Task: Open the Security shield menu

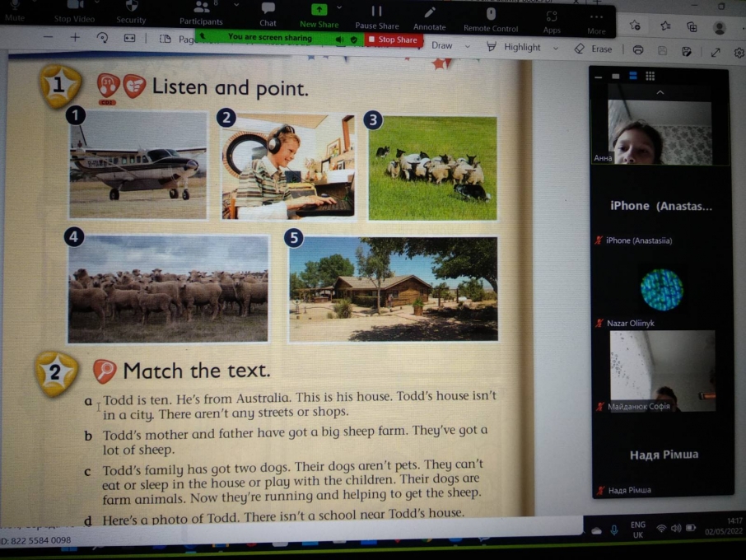Action: (x=131, y=12)
